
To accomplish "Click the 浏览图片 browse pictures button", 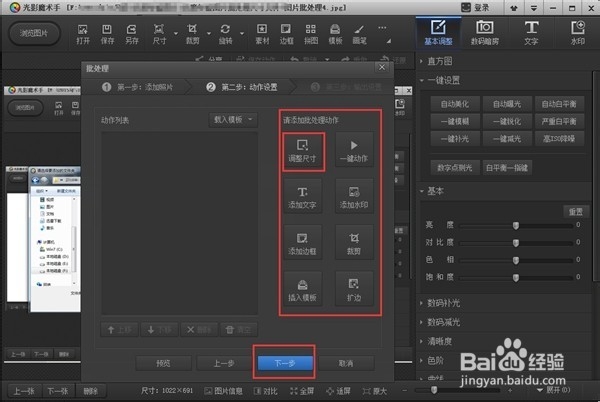I will (34, 33).
